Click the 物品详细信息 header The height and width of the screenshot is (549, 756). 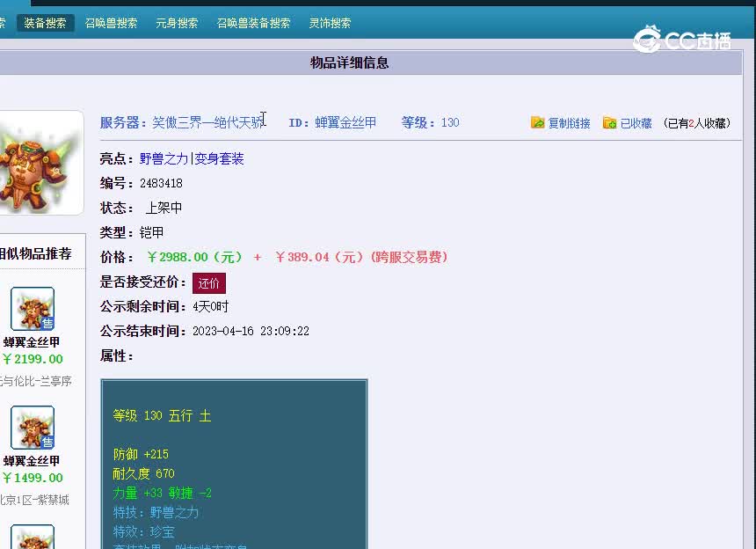350,62
